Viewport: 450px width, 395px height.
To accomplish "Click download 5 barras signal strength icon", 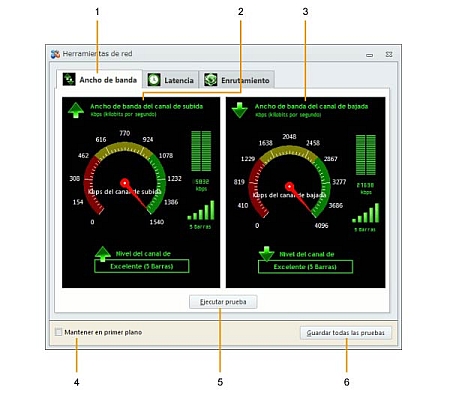I will point(366,213).
